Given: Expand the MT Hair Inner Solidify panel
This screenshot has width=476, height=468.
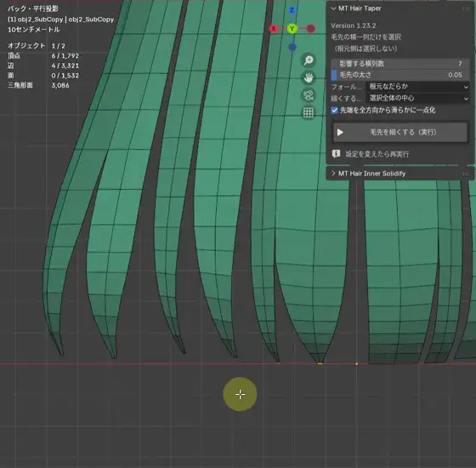Looking at the screenshot, I should point(333,174).
